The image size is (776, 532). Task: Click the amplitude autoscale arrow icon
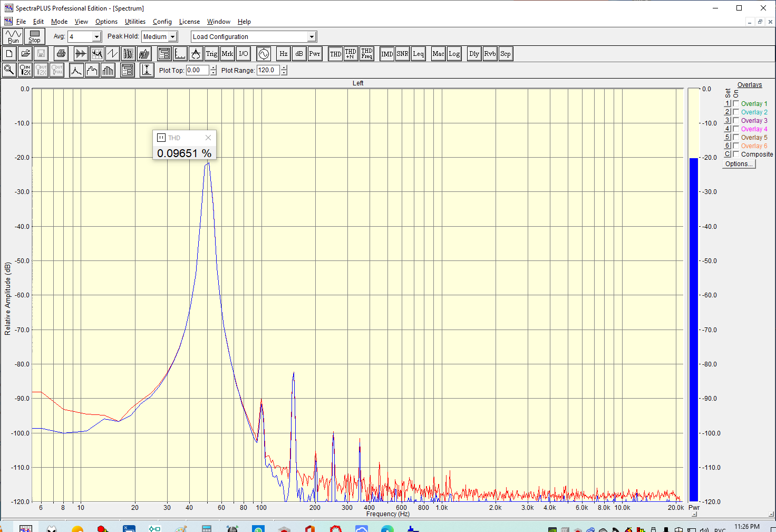147,70
